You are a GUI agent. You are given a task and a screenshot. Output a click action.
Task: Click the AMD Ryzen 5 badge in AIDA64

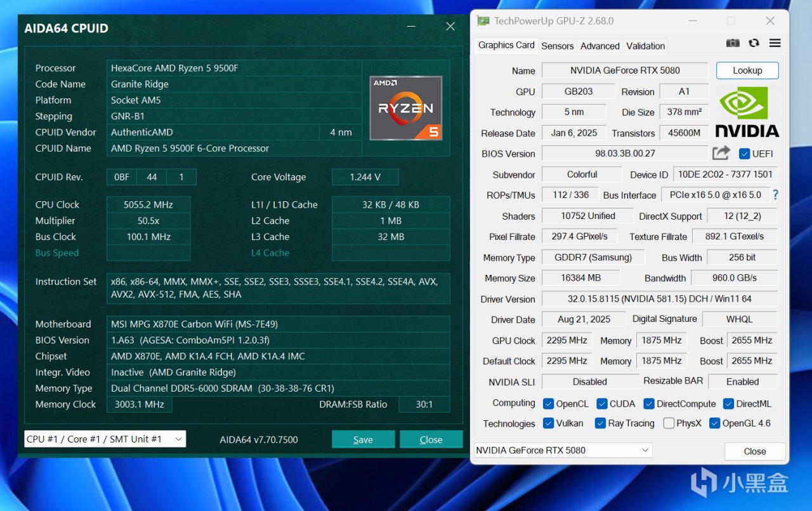[x=405, y=108]
